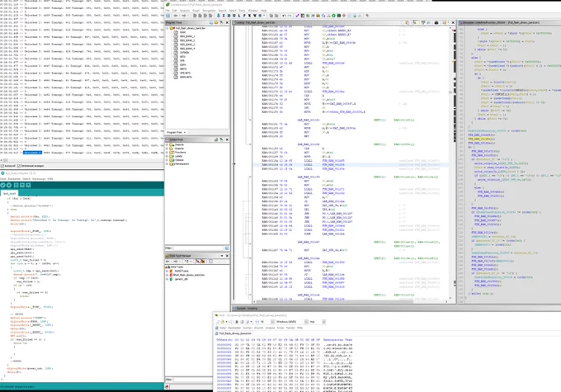Image resolution: width=561 pixels, height=392 pixels.
Task: Select the Data Types root node
Action: [x=177, y=267]
